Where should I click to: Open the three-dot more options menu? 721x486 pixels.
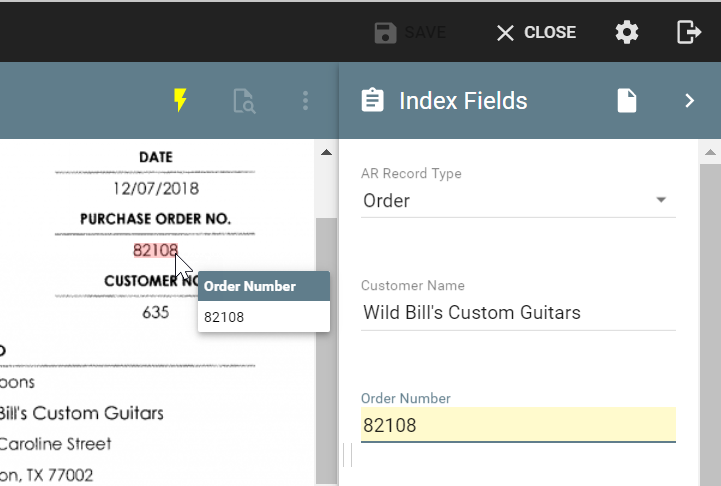(306, 101)
